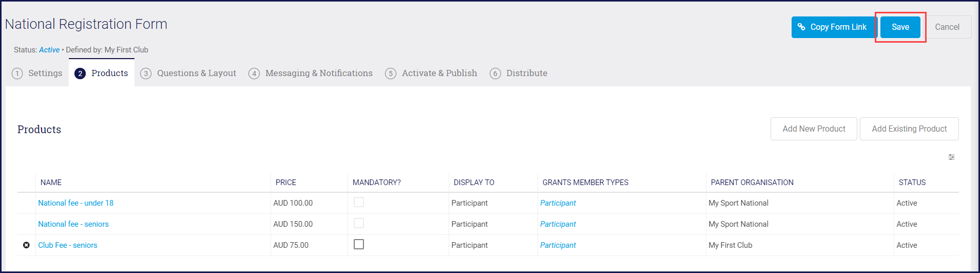Open the National fee - under 18 product
The image size is (980, 273).
pos(76,203)
